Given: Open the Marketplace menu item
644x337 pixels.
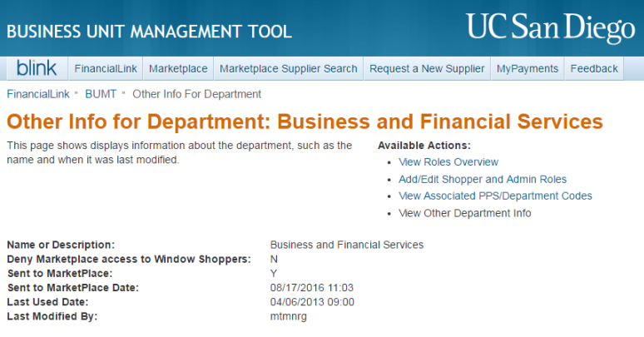Looking at the screenshot, I should coord(178,68).
